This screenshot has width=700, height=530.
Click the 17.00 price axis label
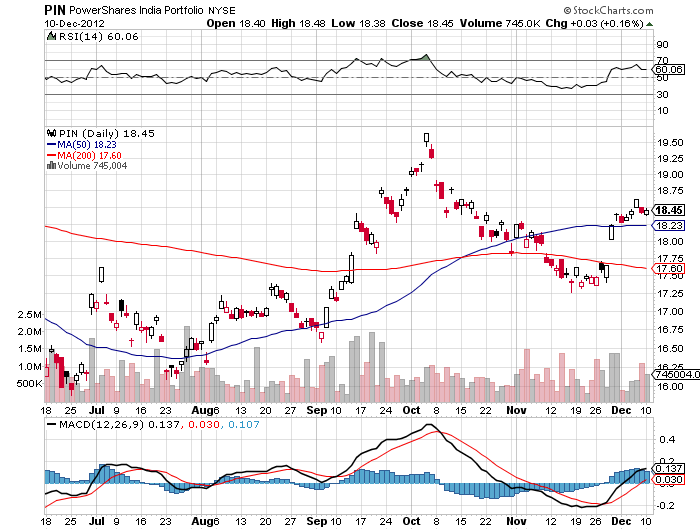tap(670, 311)
